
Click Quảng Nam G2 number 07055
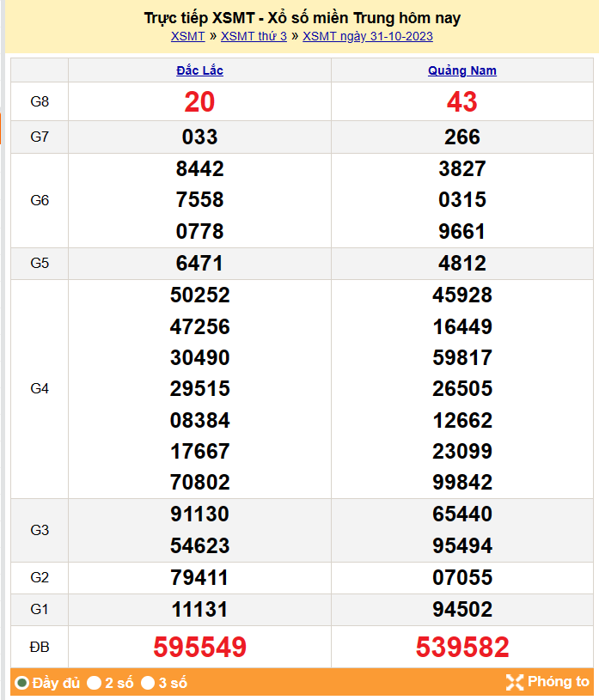pyautogui.click(x=462, y=578)
